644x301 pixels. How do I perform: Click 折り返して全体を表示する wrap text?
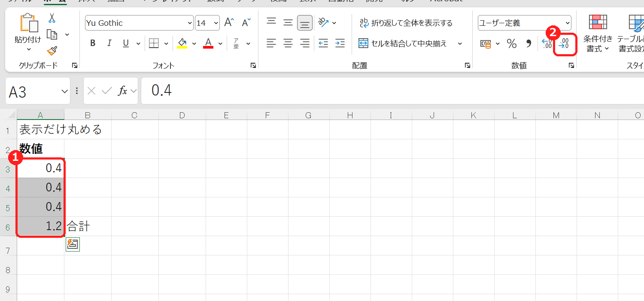tap(406, 23)
